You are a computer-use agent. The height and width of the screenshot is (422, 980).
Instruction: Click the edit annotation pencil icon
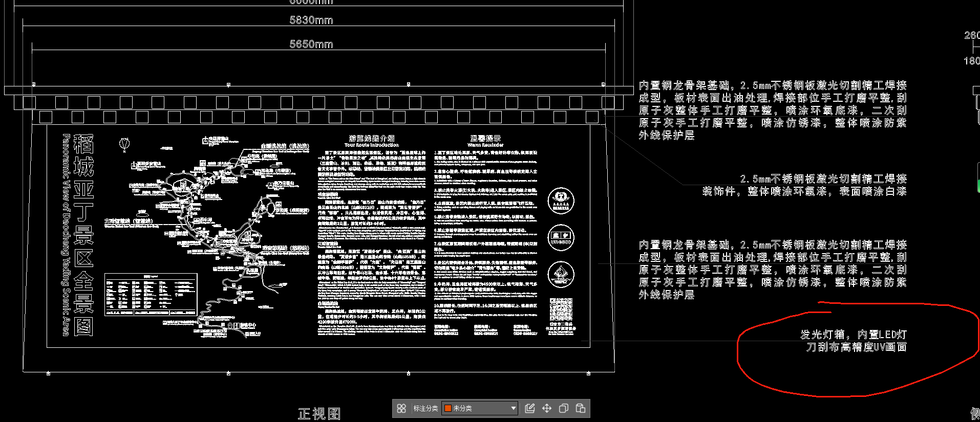(530, 408)
